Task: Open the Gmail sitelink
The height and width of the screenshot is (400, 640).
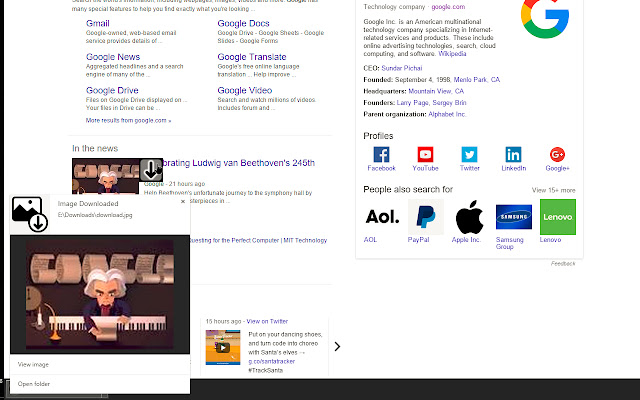Action: (98, 23)
